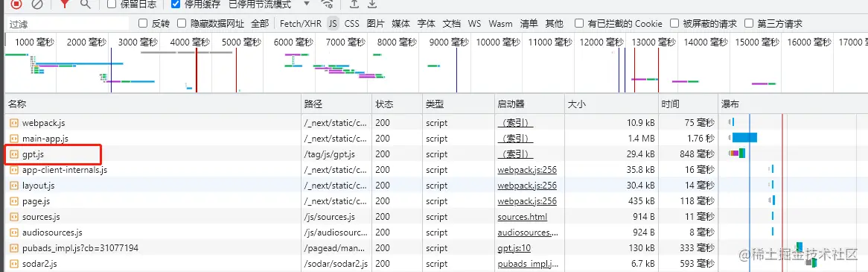Select 全部 resource type filter

point(260,23)
